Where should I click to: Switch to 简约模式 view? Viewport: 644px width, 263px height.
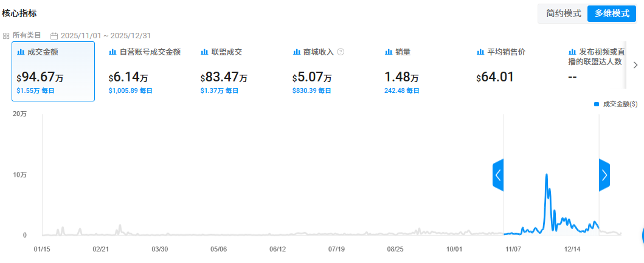click(564, 13)
